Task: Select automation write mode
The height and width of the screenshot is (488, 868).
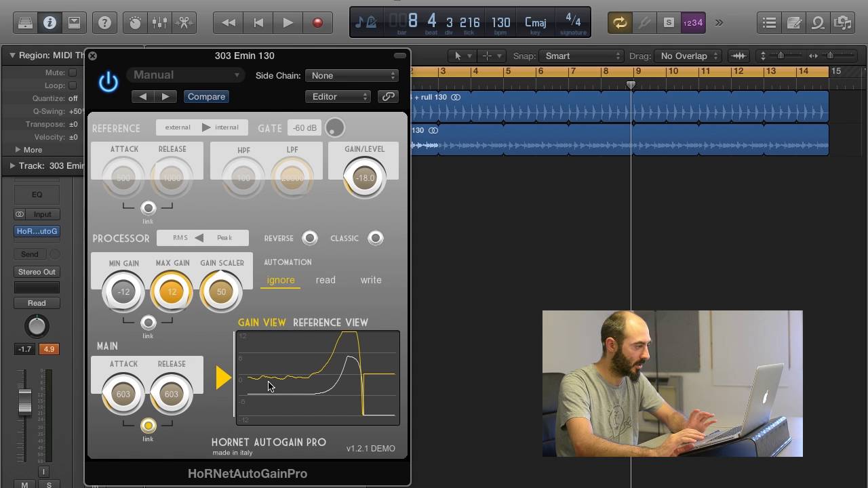Action: pyautogui.click(x=371, y=280)
